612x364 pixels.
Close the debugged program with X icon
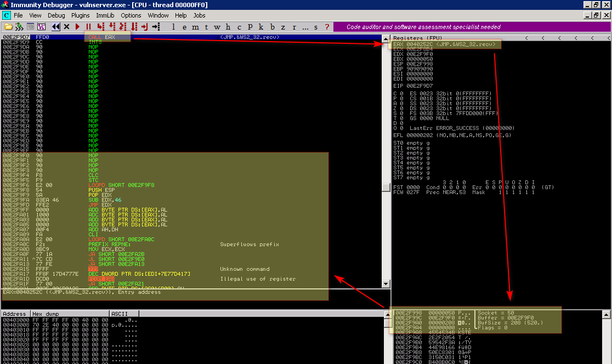coord(66,26)
